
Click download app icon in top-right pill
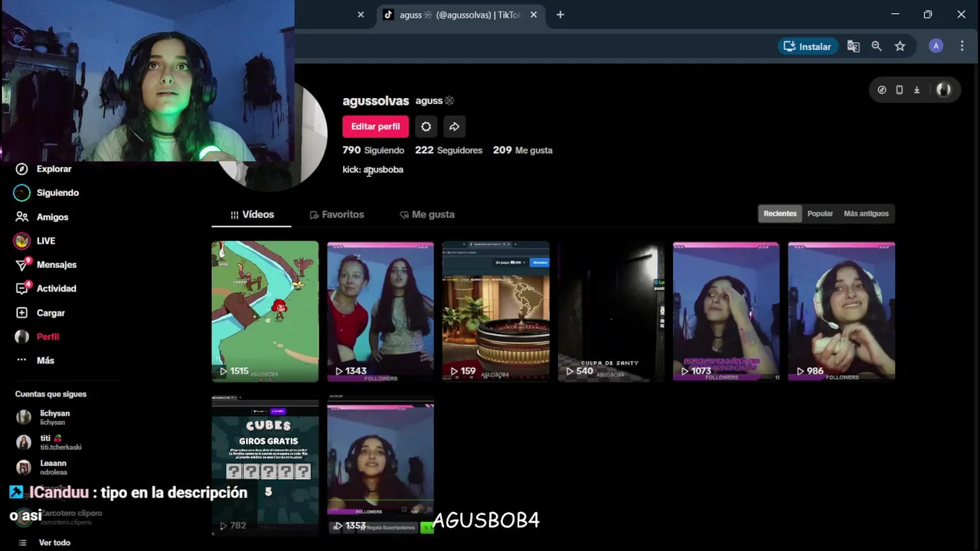point(916,90)
